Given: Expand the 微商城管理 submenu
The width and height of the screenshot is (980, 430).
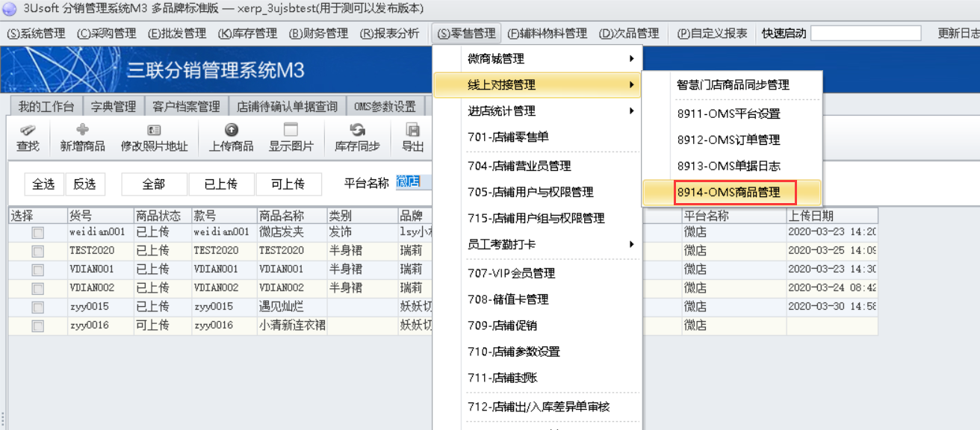Looking at the screenshot, I should [536, 59].
